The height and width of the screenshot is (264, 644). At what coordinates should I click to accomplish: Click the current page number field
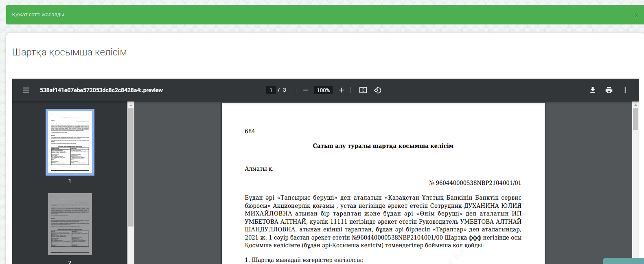[271, 90]
